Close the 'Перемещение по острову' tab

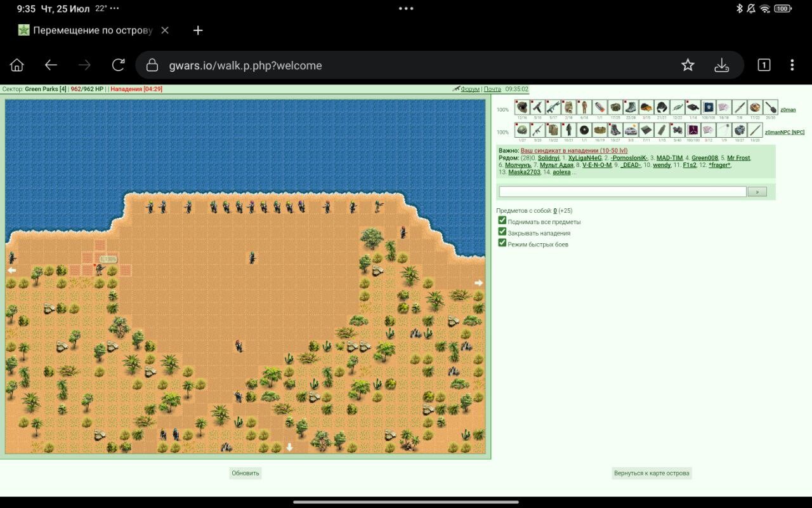(165, 30)
